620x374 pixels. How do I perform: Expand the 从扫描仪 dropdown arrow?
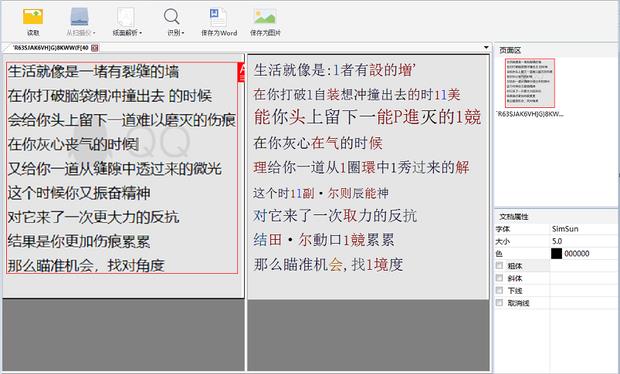(x=94, y=33)
